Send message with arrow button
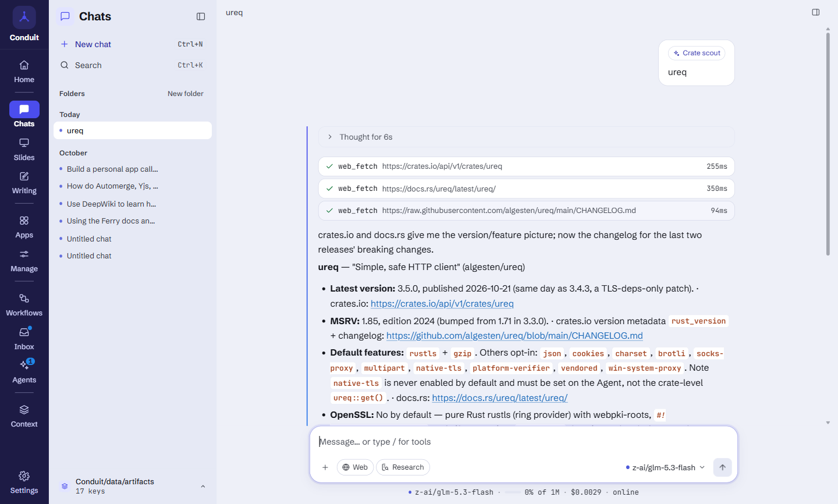The height and width of the screenshot is (504, 838). [x=722, y=467]
